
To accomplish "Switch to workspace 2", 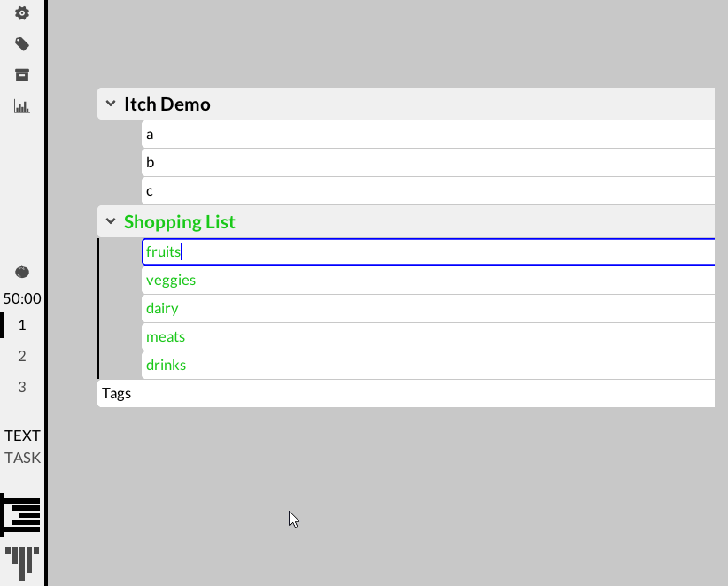I will click(22, 356).
